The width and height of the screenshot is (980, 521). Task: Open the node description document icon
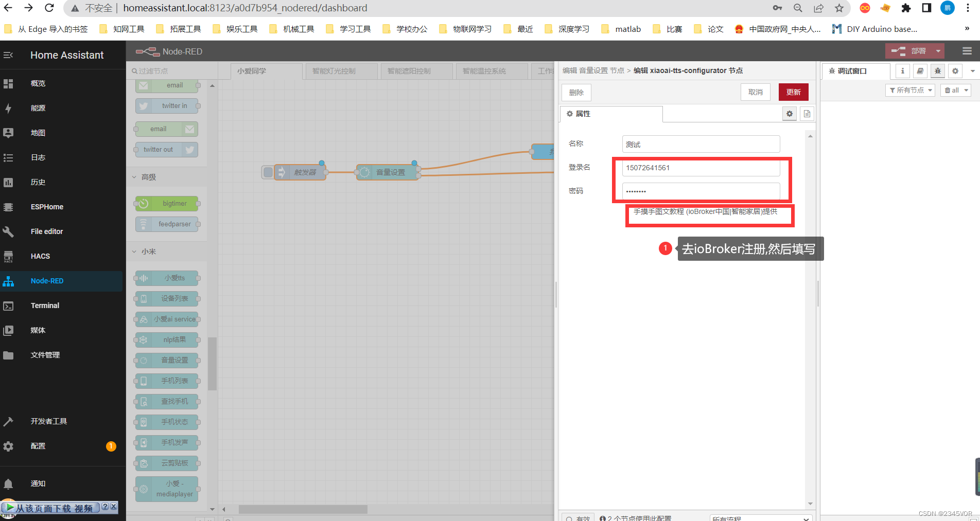tap(807, 114)
